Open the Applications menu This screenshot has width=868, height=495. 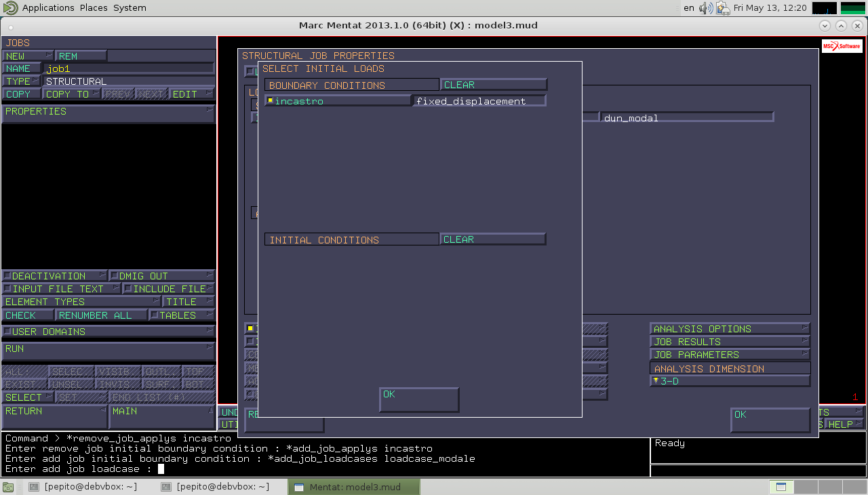(47, 8)
